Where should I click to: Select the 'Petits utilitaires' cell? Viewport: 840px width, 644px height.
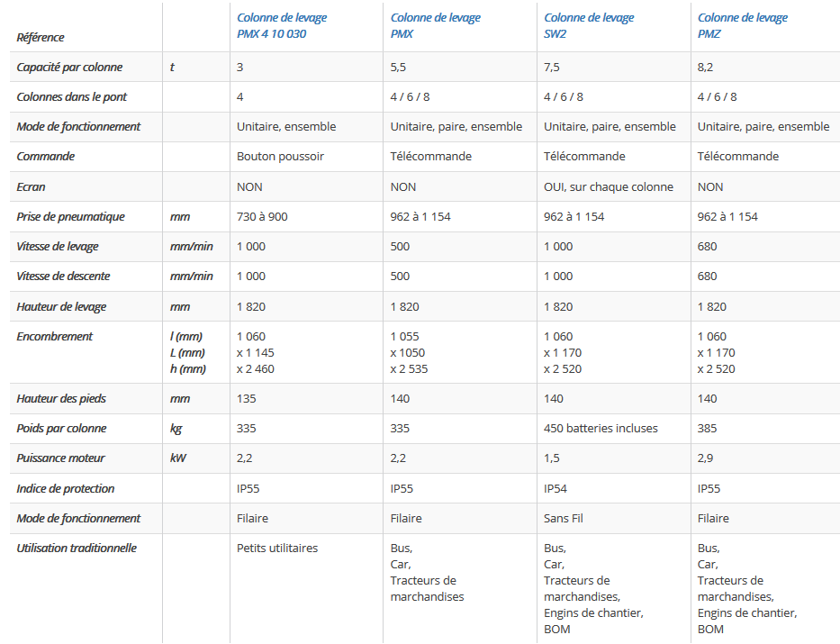tap(277, 548)
